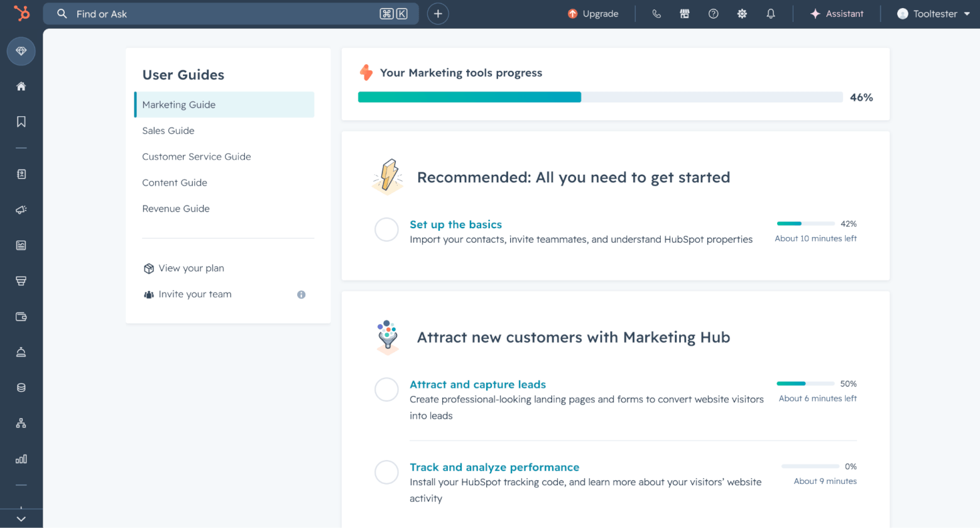
Task: Click the Upgrade arrow icon
Action: tap(572, 14)
